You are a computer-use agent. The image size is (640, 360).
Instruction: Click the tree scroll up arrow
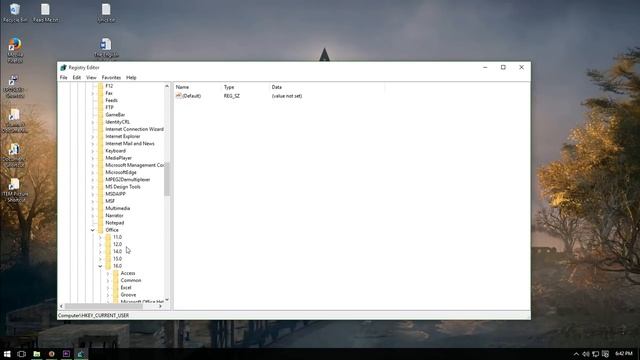167,86
